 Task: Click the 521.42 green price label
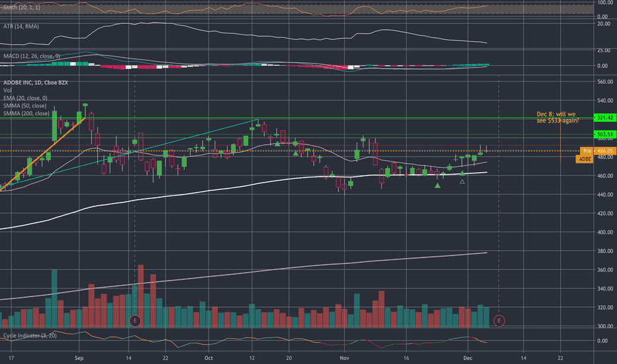coord(605,118)
